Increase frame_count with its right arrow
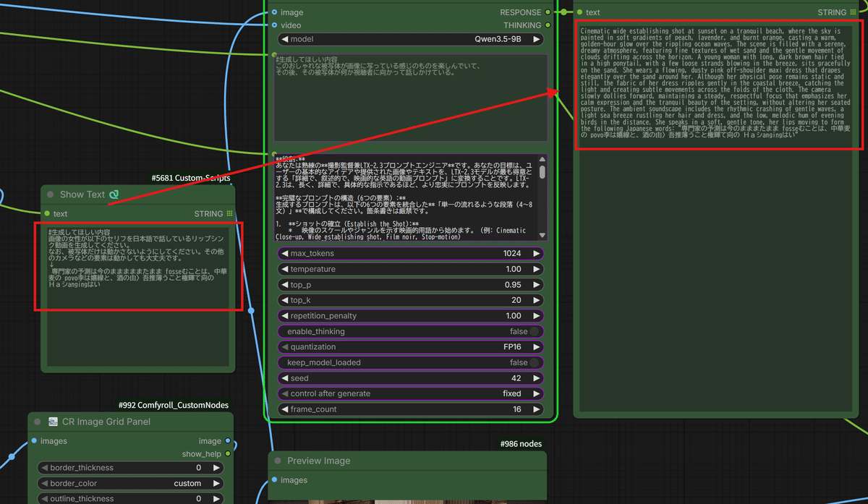The width and height of the screenshot is (868, 504). [x=537, y=409]
